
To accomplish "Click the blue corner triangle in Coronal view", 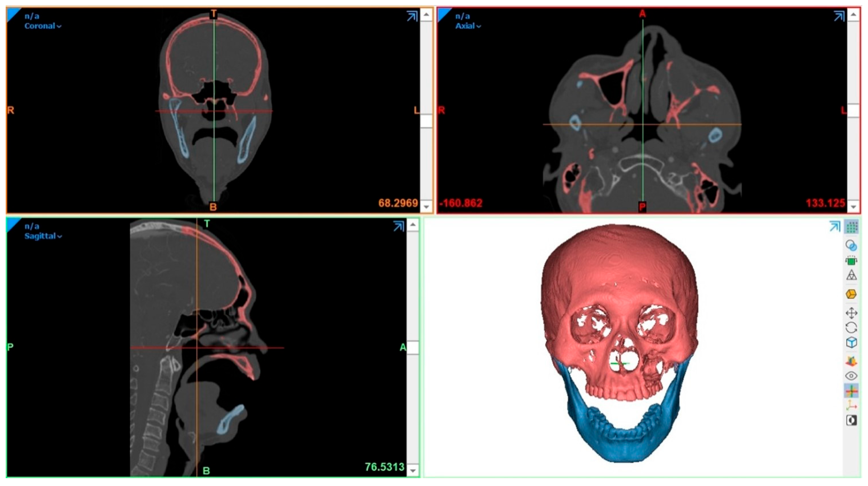I will pos(12,14).
